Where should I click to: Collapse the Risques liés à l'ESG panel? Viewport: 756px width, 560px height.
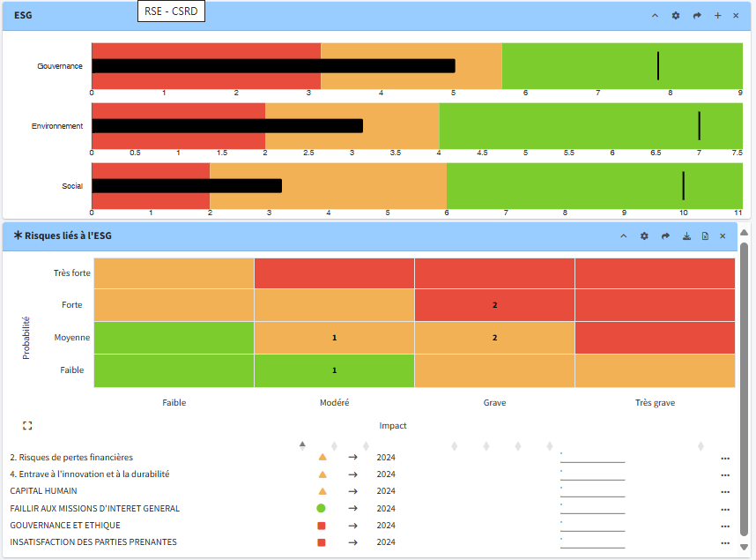coord(624,236)
